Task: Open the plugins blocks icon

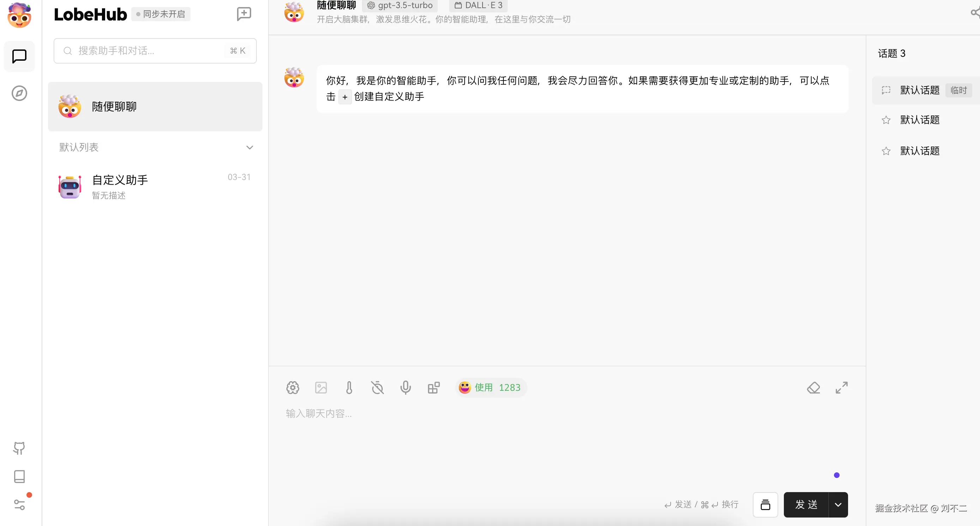Action: click(433, 388)
